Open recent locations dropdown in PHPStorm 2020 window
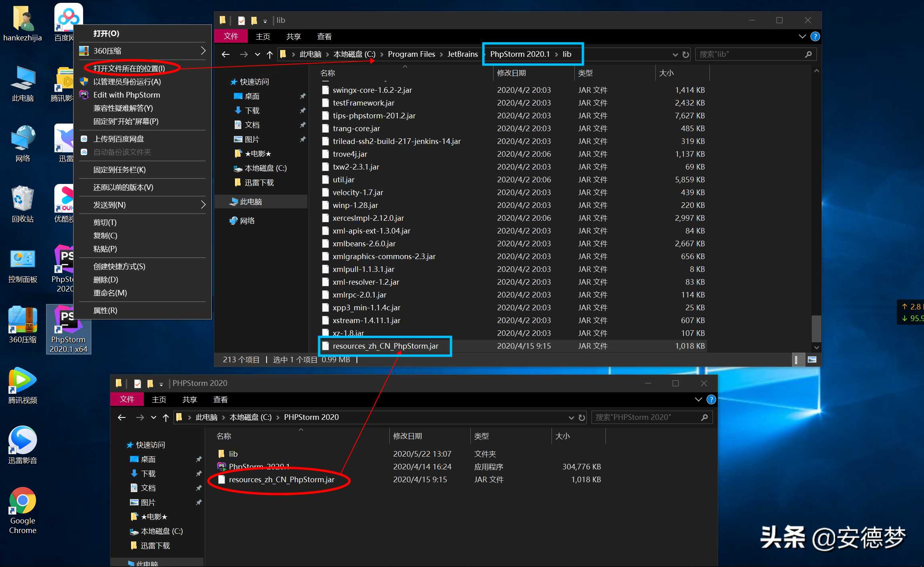Viewport: 924px width, 567px height. click(153, 417)
